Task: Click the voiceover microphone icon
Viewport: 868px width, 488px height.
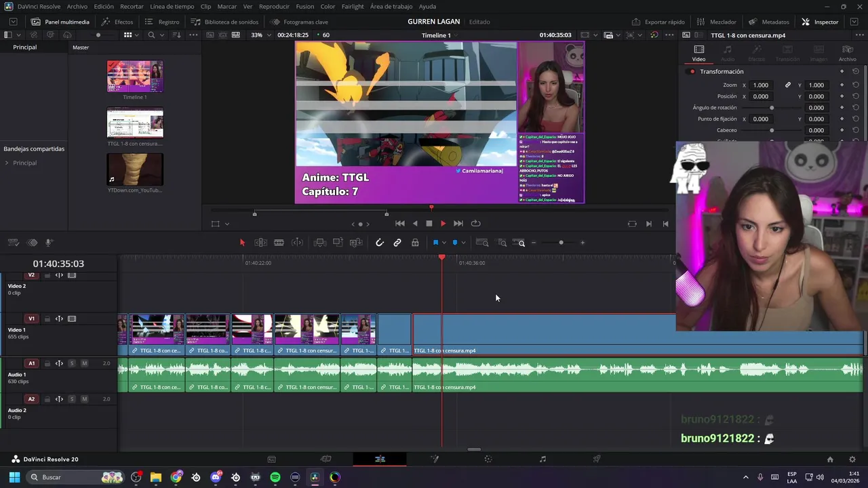Action: pos(50,243)
